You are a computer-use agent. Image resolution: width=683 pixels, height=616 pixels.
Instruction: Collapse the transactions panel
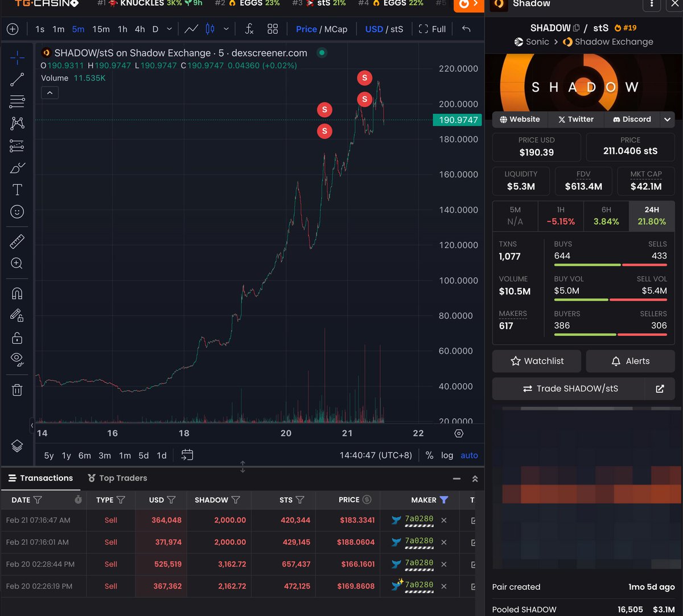(x=456, y=479)
